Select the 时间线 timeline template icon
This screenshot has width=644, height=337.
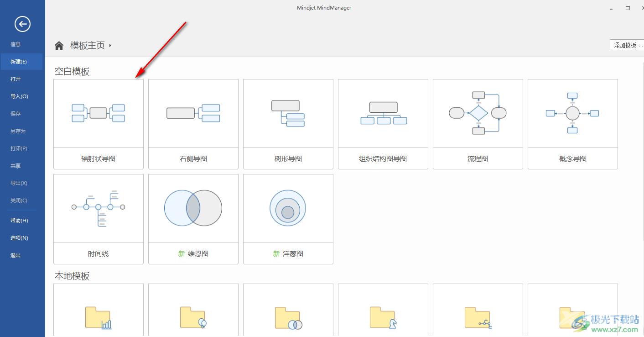coord(99,208)
